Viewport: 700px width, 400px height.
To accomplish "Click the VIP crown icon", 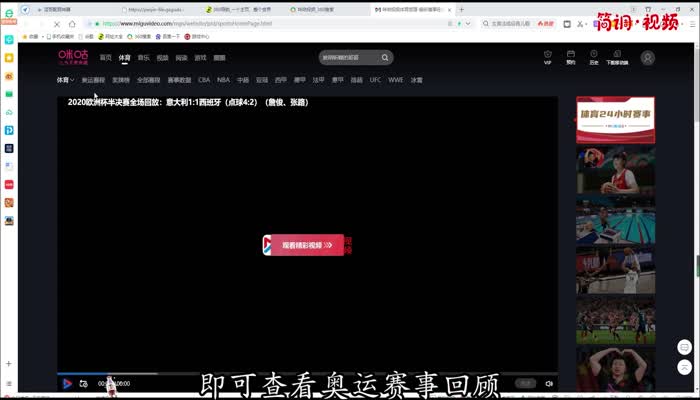I will pos(547,55).
